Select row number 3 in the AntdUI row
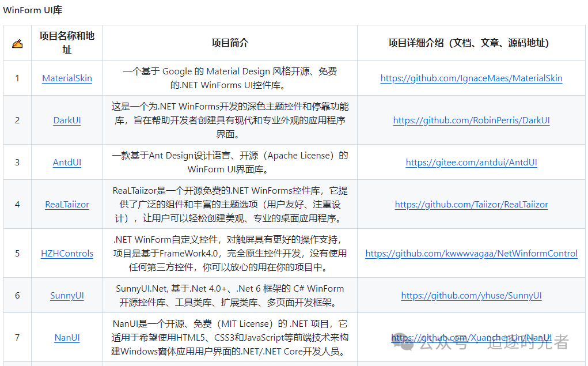The image size is (588, 366). click(x=17, y=162)
